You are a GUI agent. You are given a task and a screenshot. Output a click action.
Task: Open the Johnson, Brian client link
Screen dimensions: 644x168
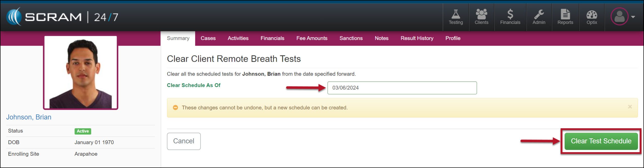29,117
